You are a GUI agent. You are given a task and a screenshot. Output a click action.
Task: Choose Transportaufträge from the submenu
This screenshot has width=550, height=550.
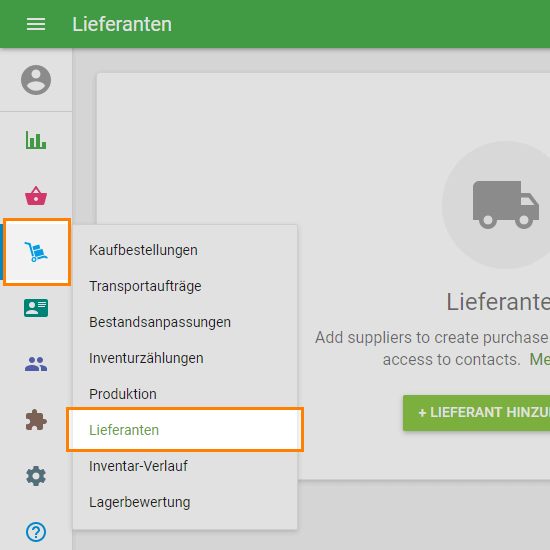point(185,286)
